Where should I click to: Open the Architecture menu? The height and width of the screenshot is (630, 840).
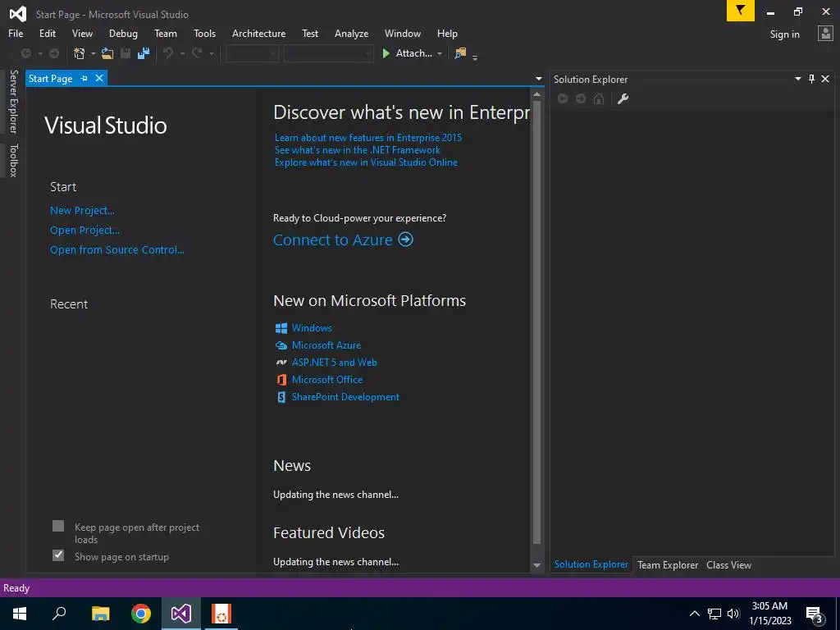(258, 33)
